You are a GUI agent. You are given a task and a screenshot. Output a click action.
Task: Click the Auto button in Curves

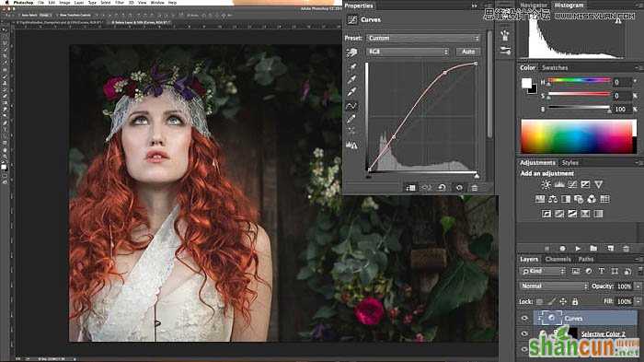click(x=468, y=52)
